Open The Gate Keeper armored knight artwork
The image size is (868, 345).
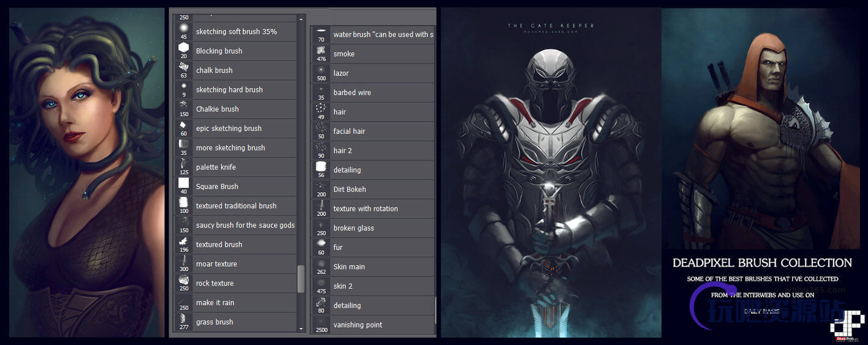(x=551, y=172)
